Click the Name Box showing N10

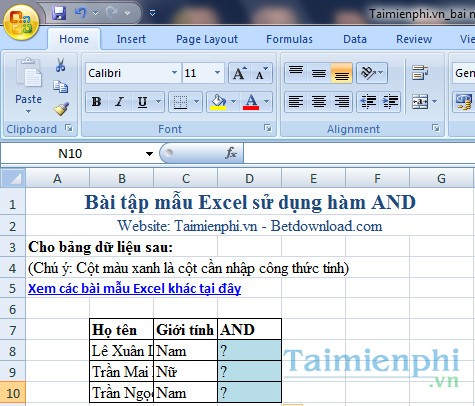pyautogui.click(x=70, y=154)
